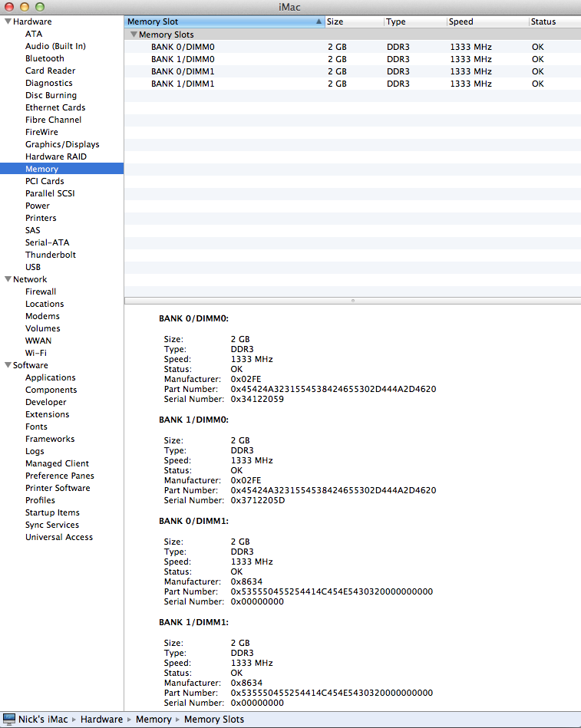Sort by Status column header
Image resolution: width=581 pixels, height=728 pixels.
pyautogui.click(x=555, y=21)
